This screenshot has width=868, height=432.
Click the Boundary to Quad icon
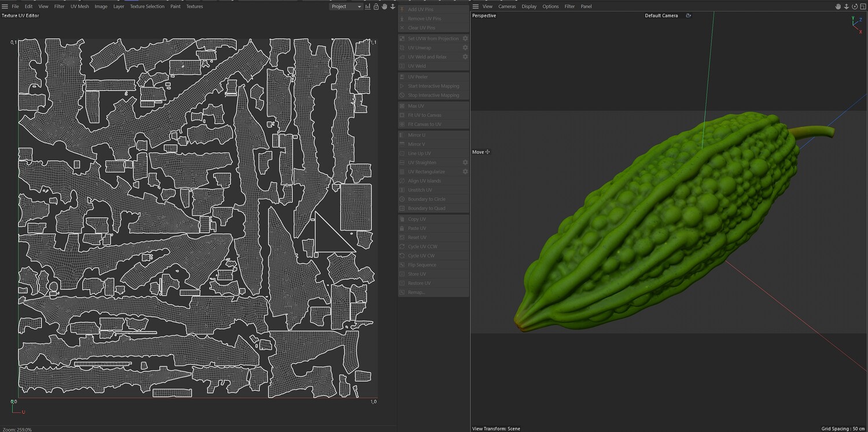(x=402, y=209)
